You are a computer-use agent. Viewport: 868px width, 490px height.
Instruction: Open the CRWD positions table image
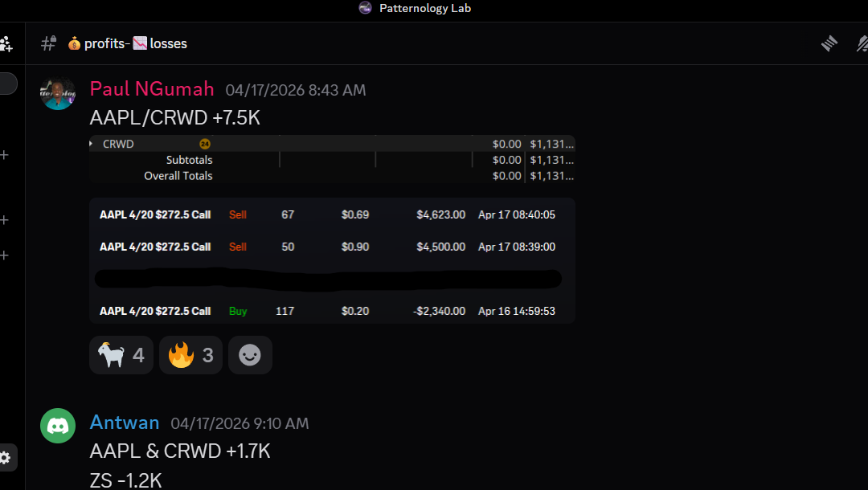[332, 159]
